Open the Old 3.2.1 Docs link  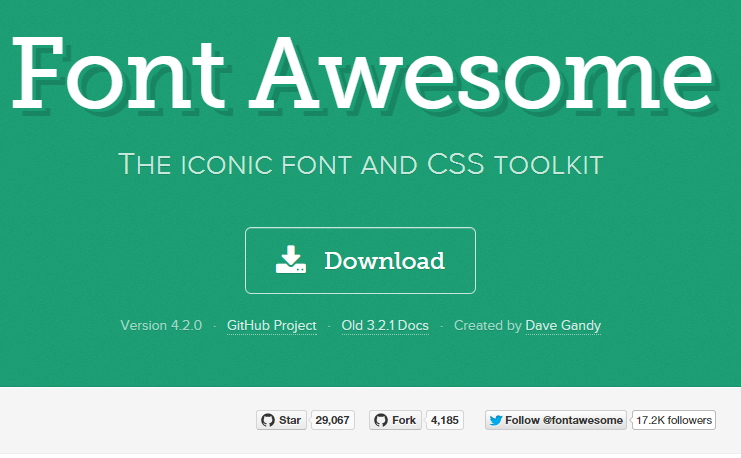coord(385,326)
